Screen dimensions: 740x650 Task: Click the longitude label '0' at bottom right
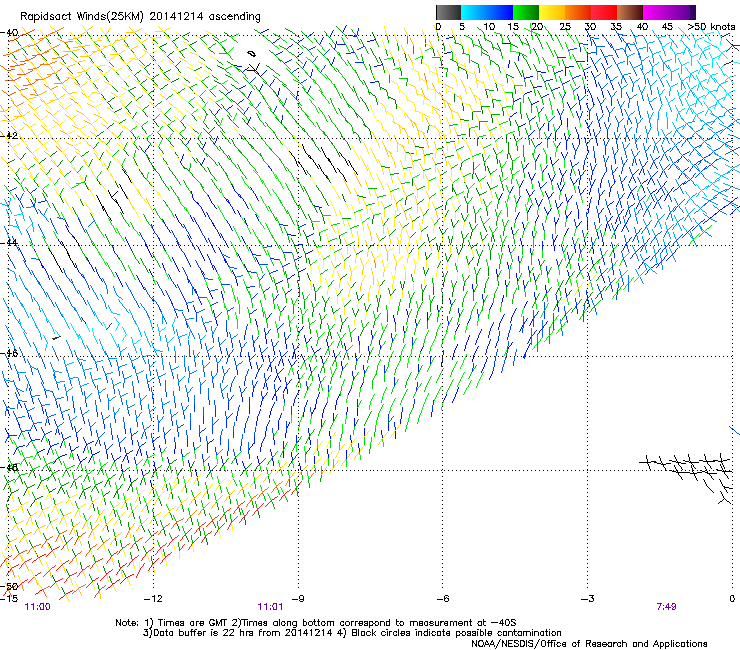732,598
